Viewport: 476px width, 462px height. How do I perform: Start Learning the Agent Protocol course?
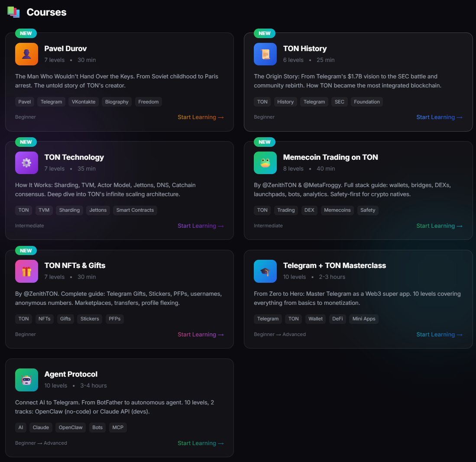[x=201, y=443]
